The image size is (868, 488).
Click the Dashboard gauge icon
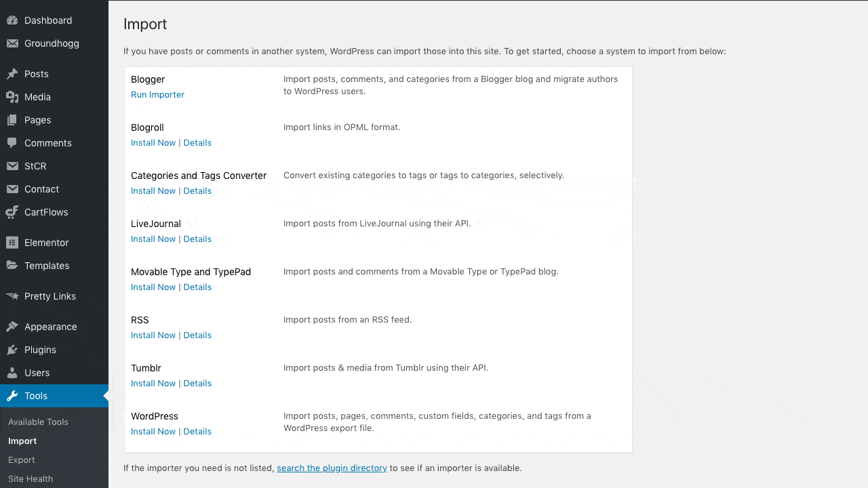[12, 20]
